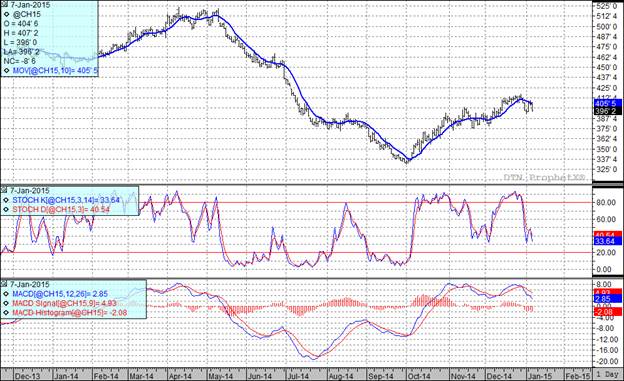Click the -12.00 MACD axis label

606,339
